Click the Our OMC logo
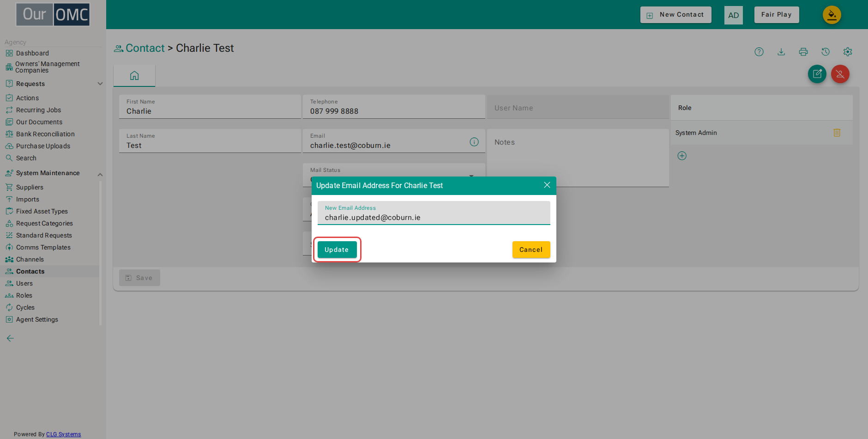 pos(53,14)
